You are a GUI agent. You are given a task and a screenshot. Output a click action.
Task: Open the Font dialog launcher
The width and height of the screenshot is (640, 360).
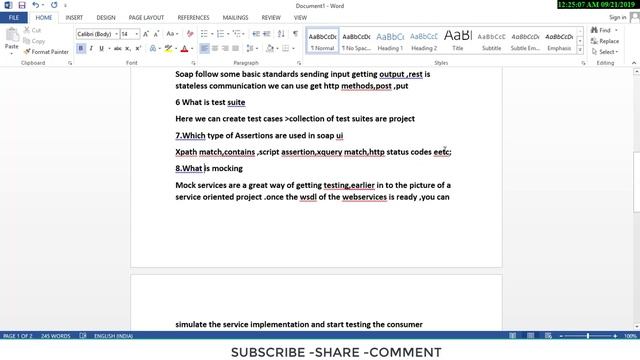click(x=193, y=63)
